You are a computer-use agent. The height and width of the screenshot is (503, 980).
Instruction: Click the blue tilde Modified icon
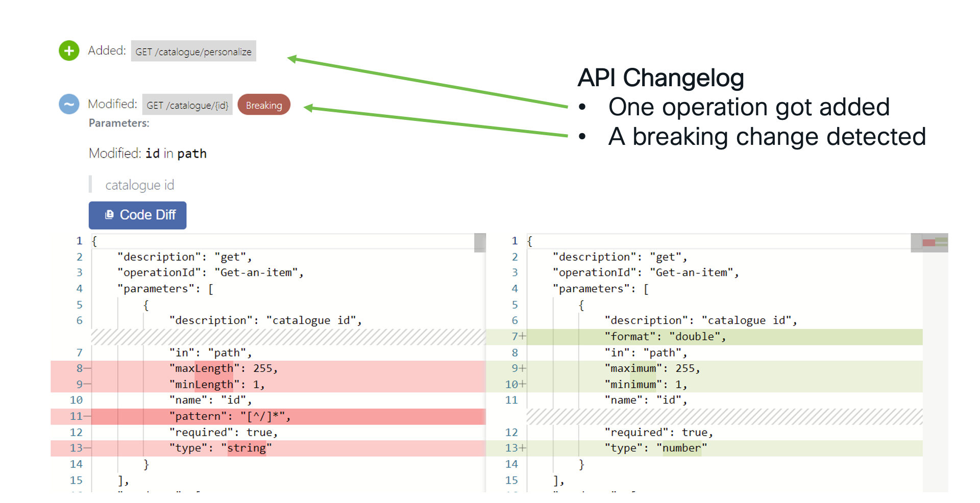(69, 104)
